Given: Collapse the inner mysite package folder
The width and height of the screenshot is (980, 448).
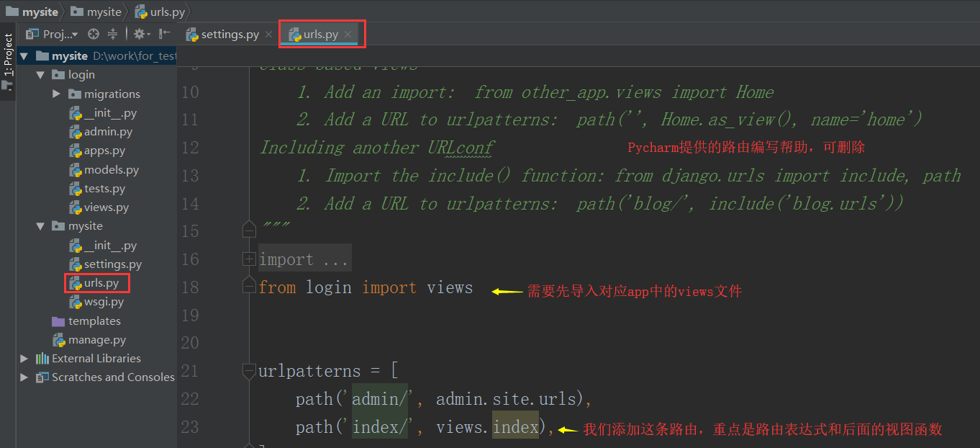Looking at the screenshot, I should [40, 226].
